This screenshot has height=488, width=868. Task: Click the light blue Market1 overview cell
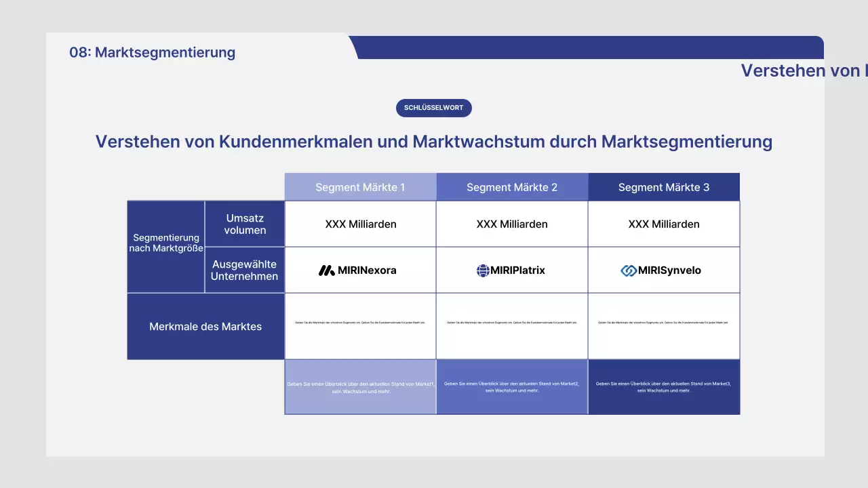[x=360, y=387]
